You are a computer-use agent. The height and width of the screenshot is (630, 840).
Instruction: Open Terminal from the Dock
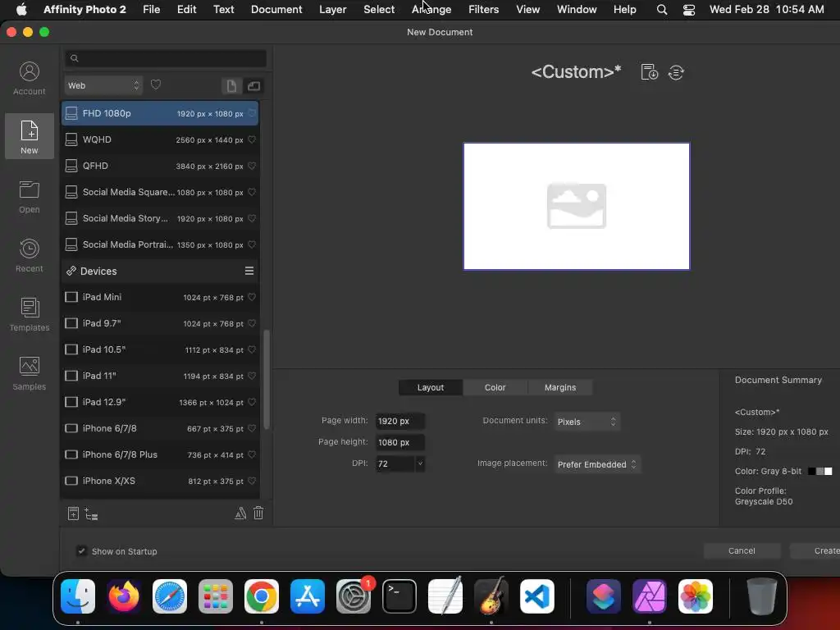(x=399, y=596)
